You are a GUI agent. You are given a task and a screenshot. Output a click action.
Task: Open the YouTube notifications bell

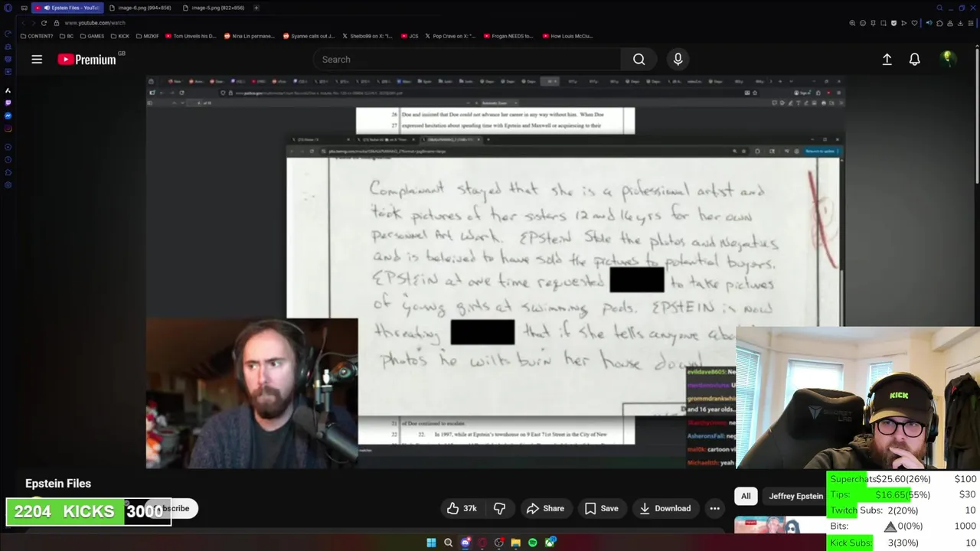click(x=914, y=59)
